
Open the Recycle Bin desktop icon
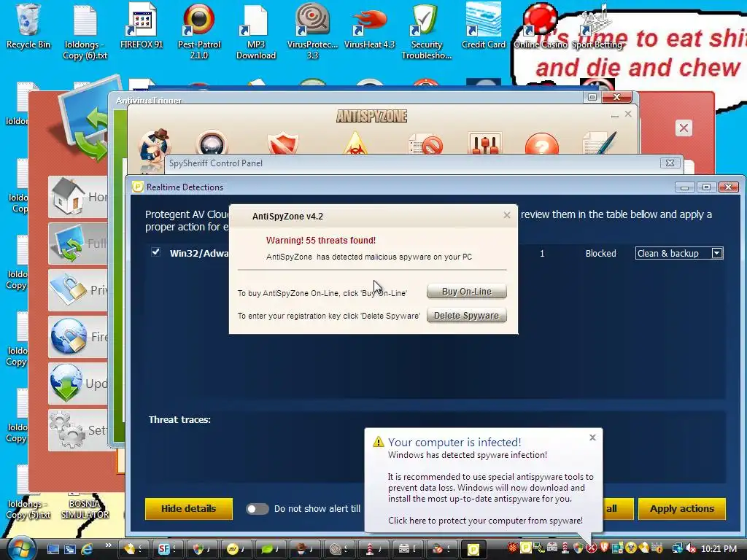pyautogui.click(x=28, y=24)
